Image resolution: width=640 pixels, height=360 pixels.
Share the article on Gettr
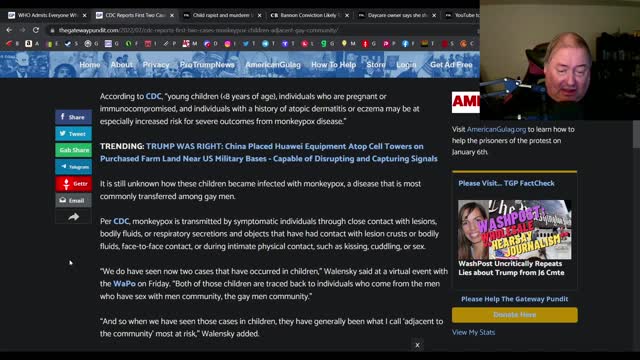click(73, 184)
